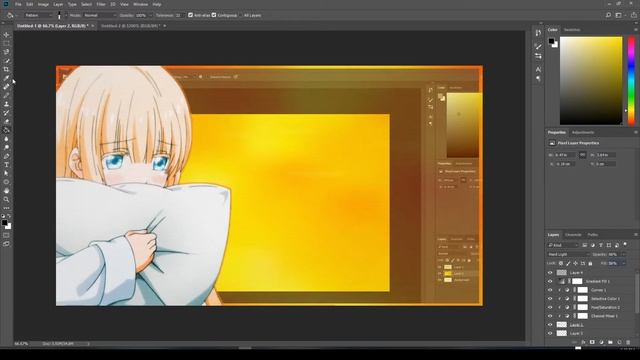Screen dimensions: 640x360
Task: Hide the Channel Mixer 1 layer
Action: pos(550,316)
